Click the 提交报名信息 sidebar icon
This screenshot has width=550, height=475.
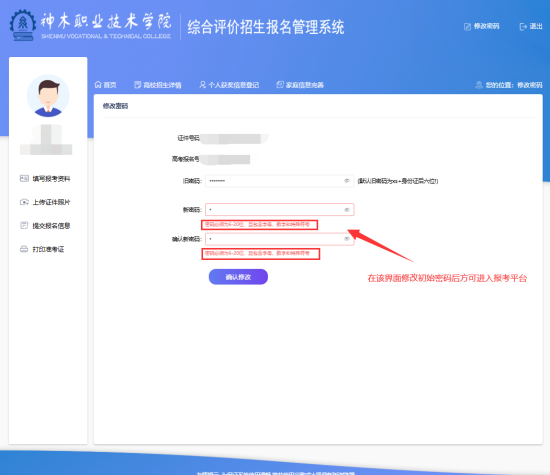[24, 226]
